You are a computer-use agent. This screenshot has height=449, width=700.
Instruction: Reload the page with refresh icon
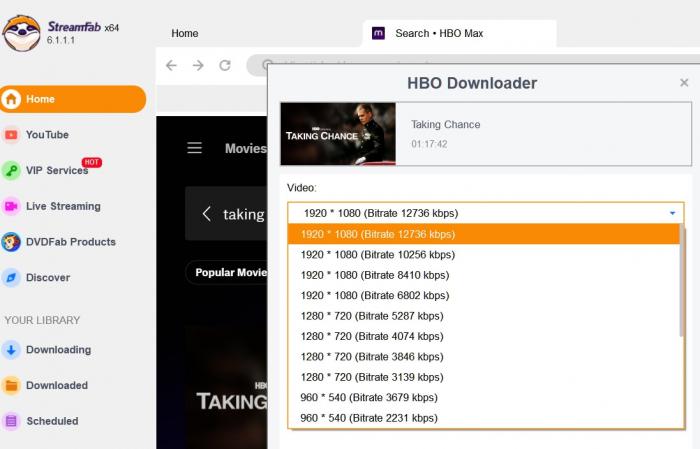(225, 65)
